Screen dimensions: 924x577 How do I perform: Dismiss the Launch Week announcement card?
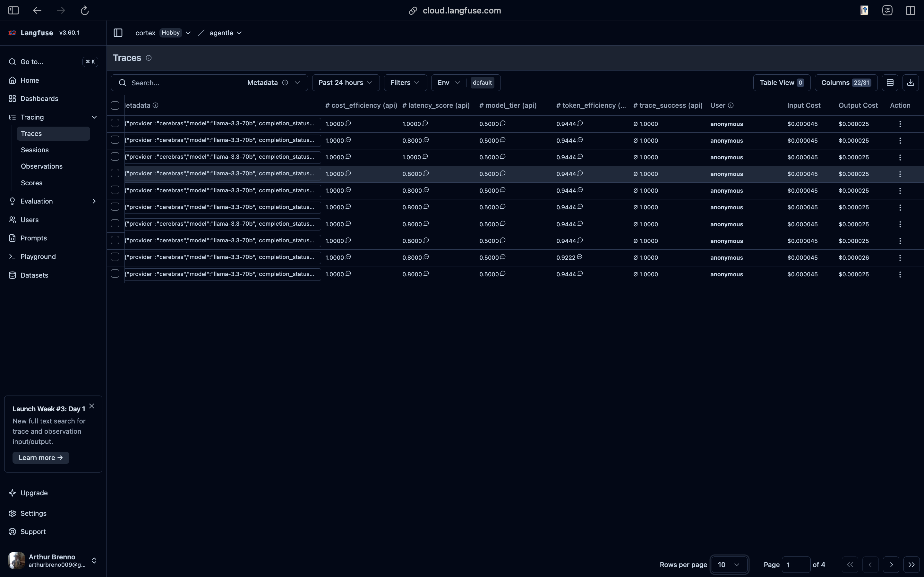pos(92,406)
